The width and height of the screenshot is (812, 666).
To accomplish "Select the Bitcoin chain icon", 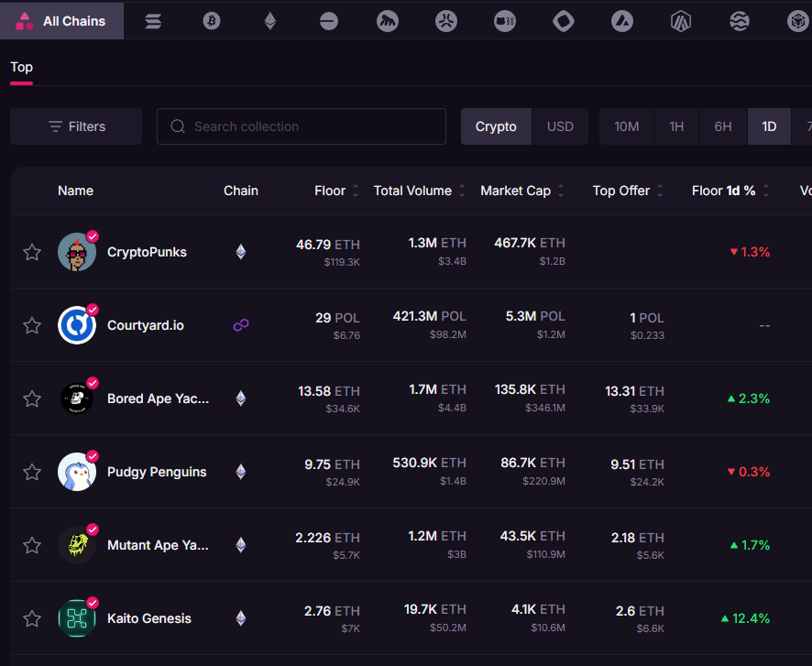I will click(212, 21).
